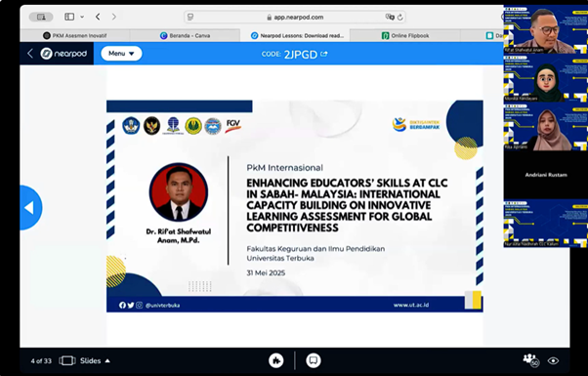The width and height of the screenshot is (588, 376).
Task: Switch to the Online Flipbook tab
Action: click(x=405, y=35)
